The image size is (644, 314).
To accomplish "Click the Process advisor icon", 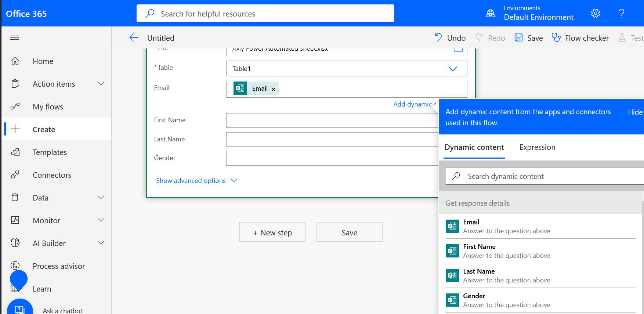I will coord(15,265).
